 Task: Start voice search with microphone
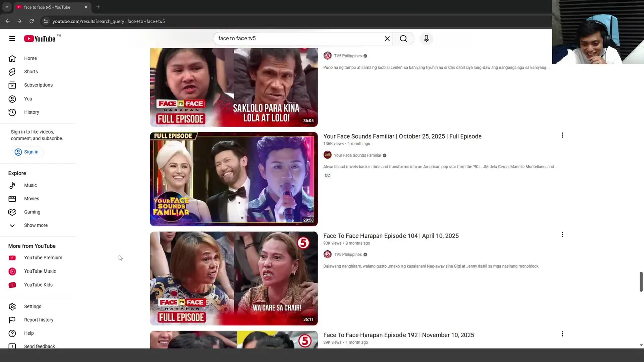pyautogui.click(x=426, y=39)
